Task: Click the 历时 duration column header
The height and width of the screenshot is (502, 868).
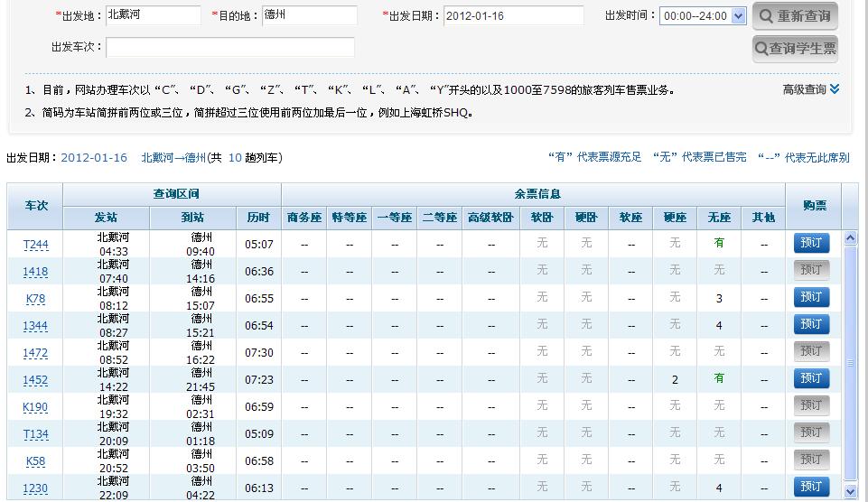Action: tap(258, 218)
